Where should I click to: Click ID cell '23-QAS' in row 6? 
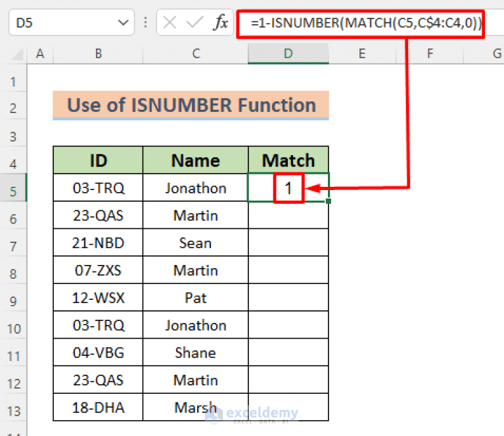(98, 215)
